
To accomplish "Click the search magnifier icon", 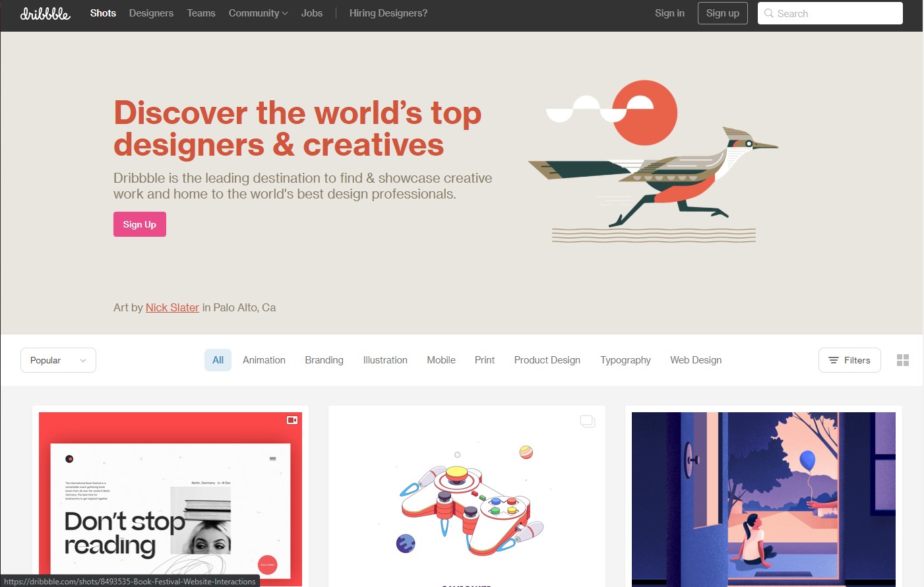I will pos(768,13).
